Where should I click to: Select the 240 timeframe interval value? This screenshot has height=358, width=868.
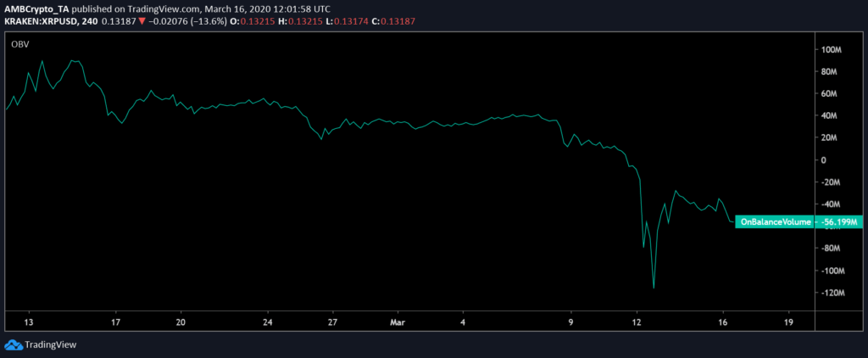(x=86, y=20)
